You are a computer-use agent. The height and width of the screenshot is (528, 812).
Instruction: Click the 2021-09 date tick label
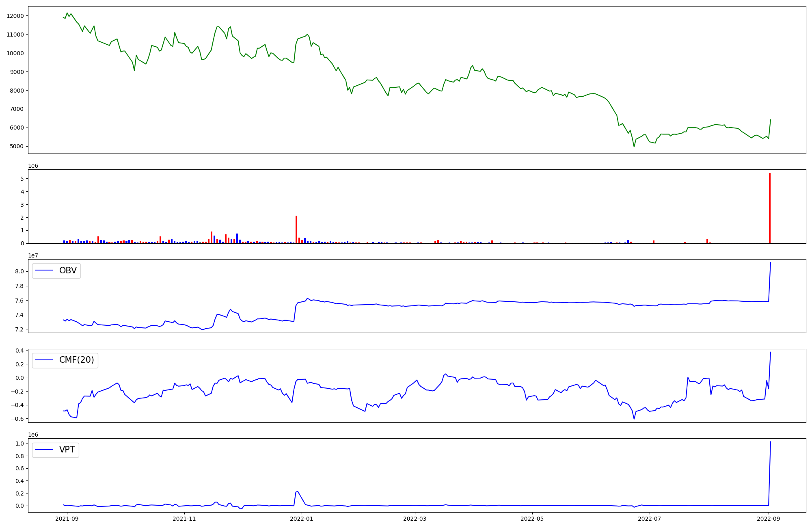point(67,519)
